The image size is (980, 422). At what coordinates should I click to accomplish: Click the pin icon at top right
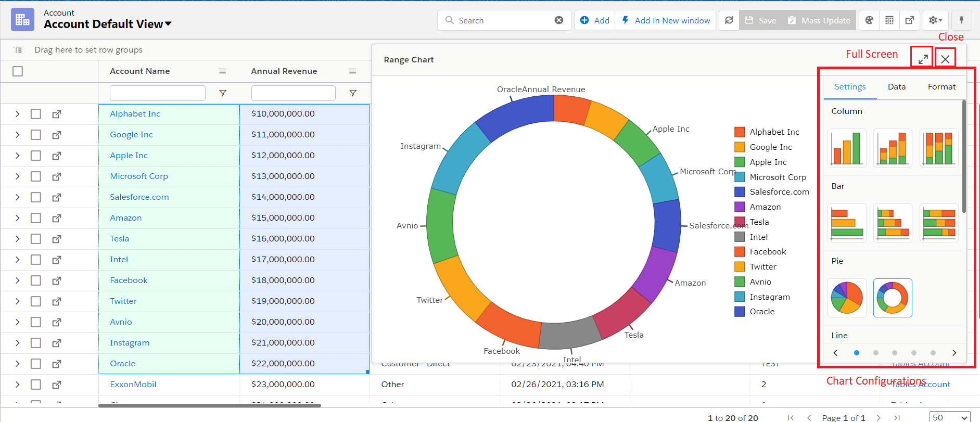click(x=961, y=20)
